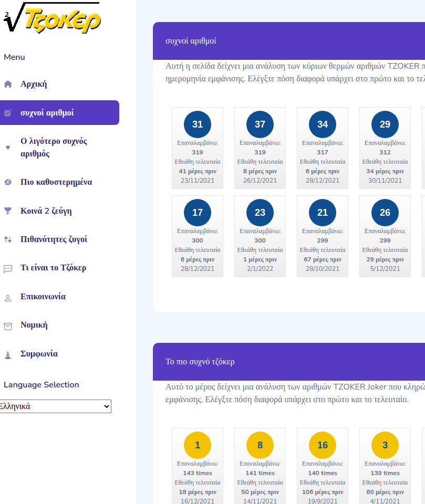
Task: Open the Νομική legal page
Action: tap(34, 324)
